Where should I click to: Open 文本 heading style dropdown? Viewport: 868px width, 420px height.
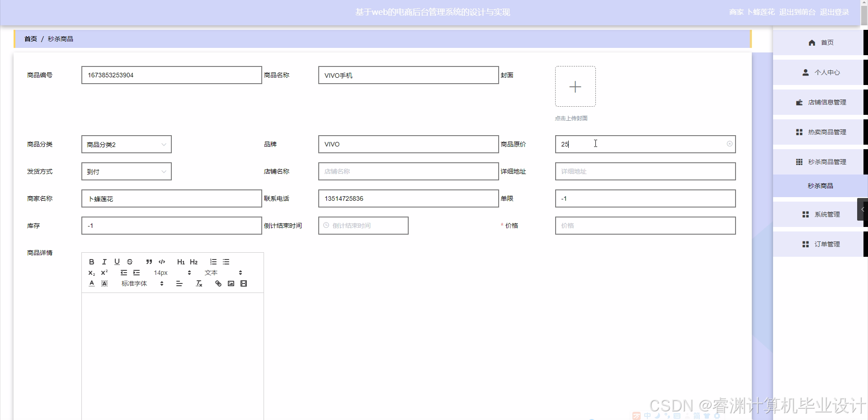pyautogui.click(x=223, y=273)
